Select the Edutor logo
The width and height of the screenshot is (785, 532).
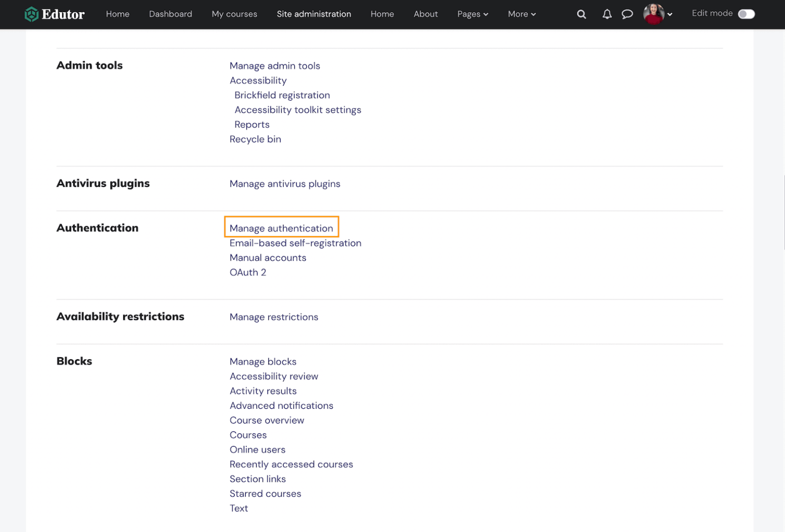[54, 14]
